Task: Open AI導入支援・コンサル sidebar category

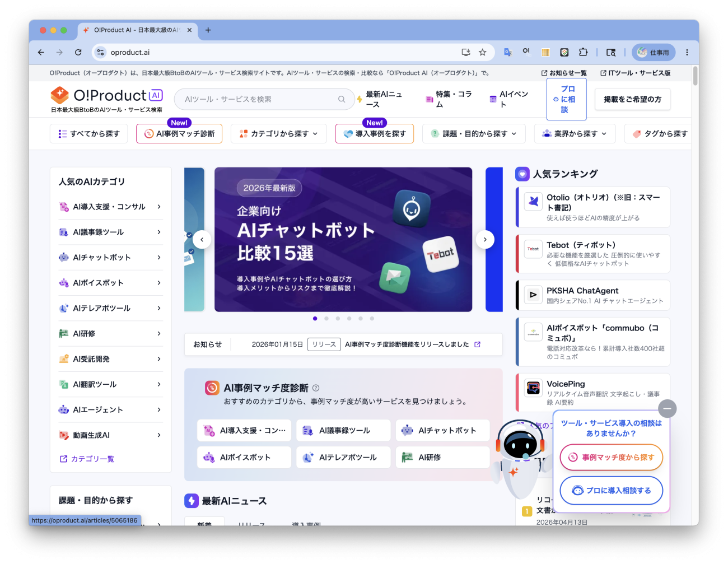Action: [x=110, y=207]
